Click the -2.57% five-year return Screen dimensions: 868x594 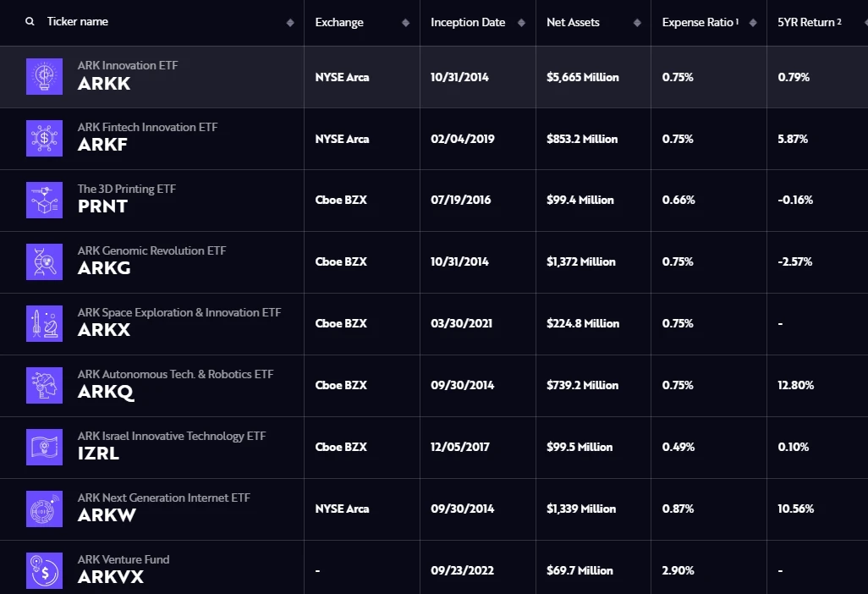pyautogui.click(x=795, y=261)
